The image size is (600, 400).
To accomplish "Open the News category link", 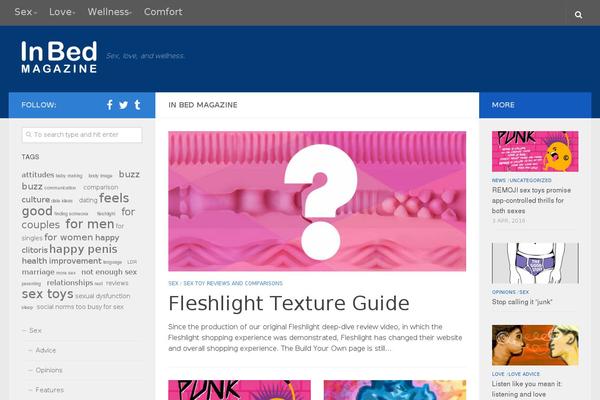I will coord(499,180).
